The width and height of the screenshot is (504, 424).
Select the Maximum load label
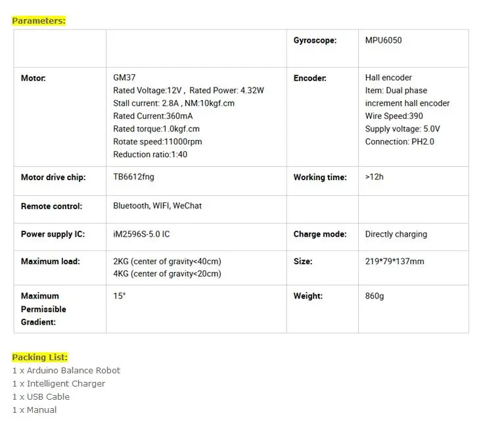(x=51, y=262)
